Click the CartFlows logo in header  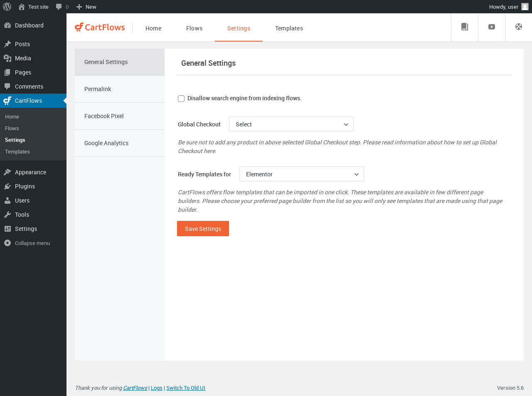(100, 27)
